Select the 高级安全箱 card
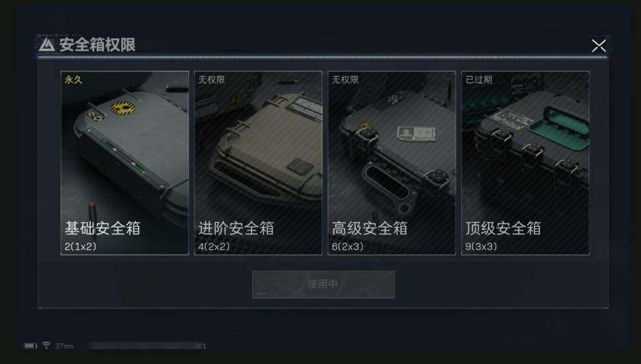Image resolution: width=641 pixels, height=364 pixels. [x=392, y=163]
